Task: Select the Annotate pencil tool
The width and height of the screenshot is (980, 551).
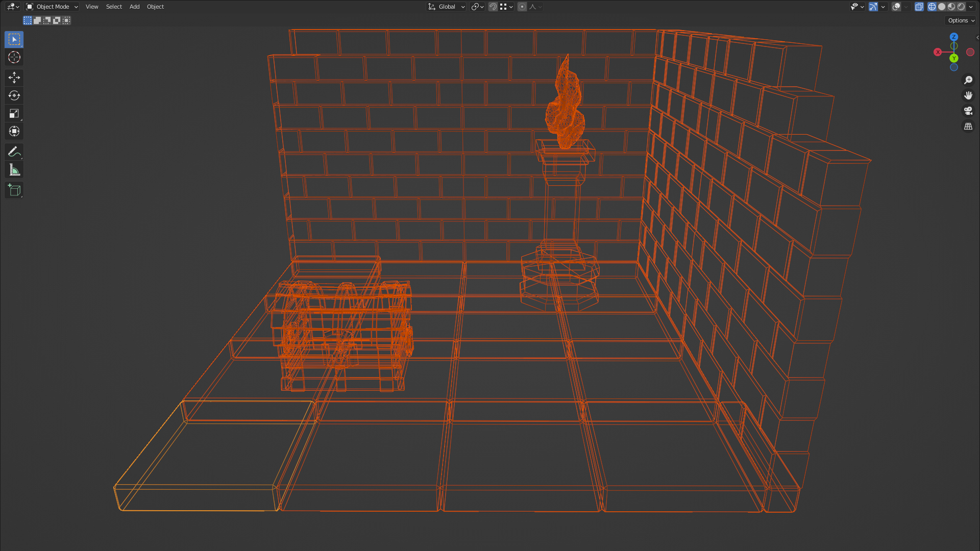Action: pyautogui.click(x=14, y=152)
